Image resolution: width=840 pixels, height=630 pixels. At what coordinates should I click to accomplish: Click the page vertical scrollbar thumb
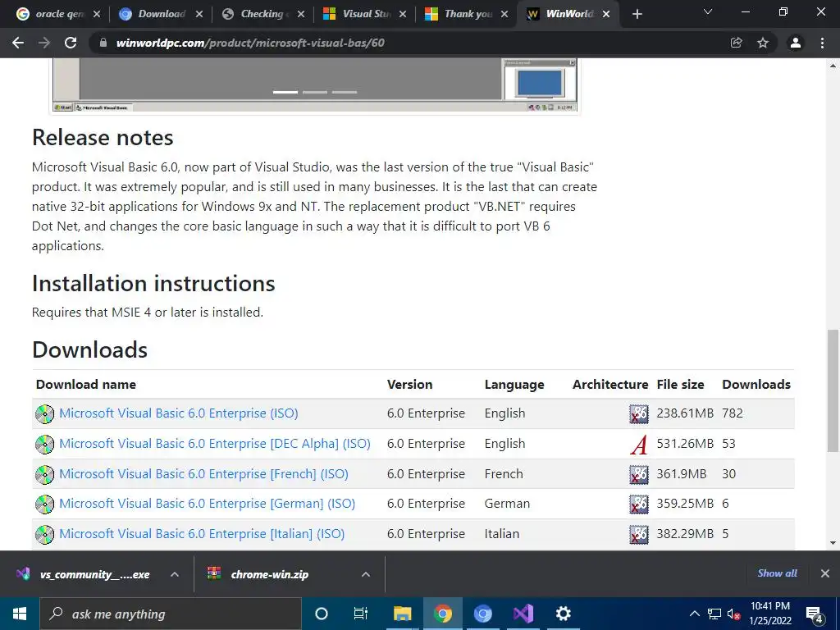(833, 390)
